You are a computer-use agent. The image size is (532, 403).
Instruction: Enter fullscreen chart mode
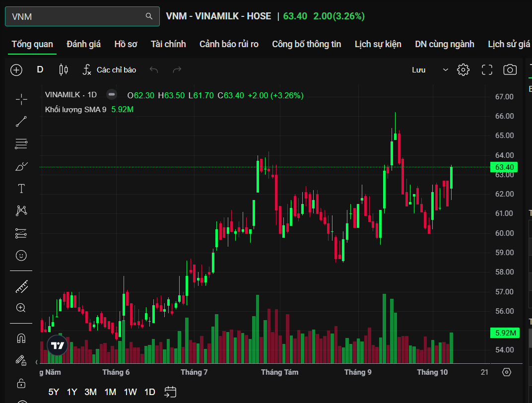pyautogui.click(x=487, y=70)
